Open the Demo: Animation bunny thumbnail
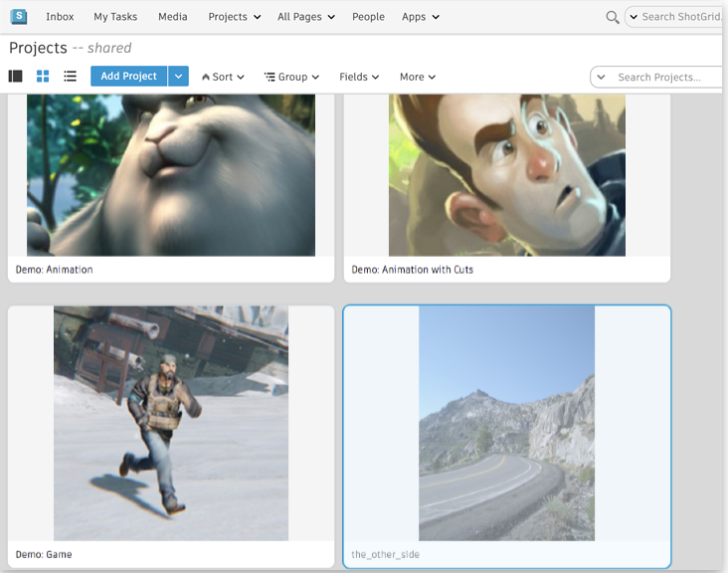Screen dimensions: 728x573 [171, 175]
